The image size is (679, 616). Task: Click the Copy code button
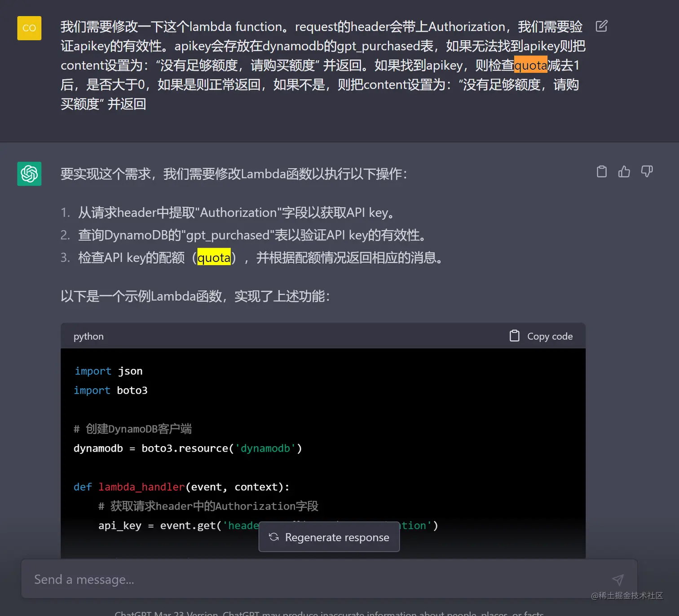point(541,336)
